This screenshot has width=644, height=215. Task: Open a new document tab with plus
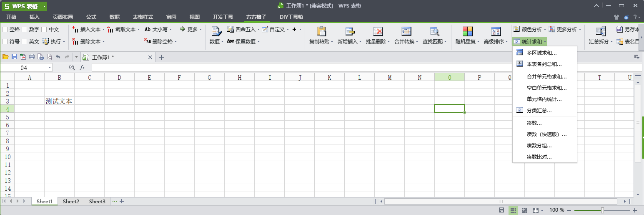(161, 57)
